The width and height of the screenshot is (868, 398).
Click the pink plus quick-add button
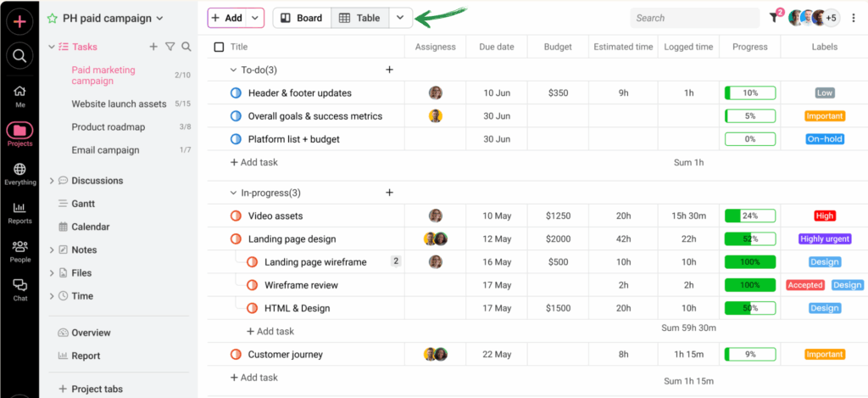pyautogui.click(x=19, y=21)
